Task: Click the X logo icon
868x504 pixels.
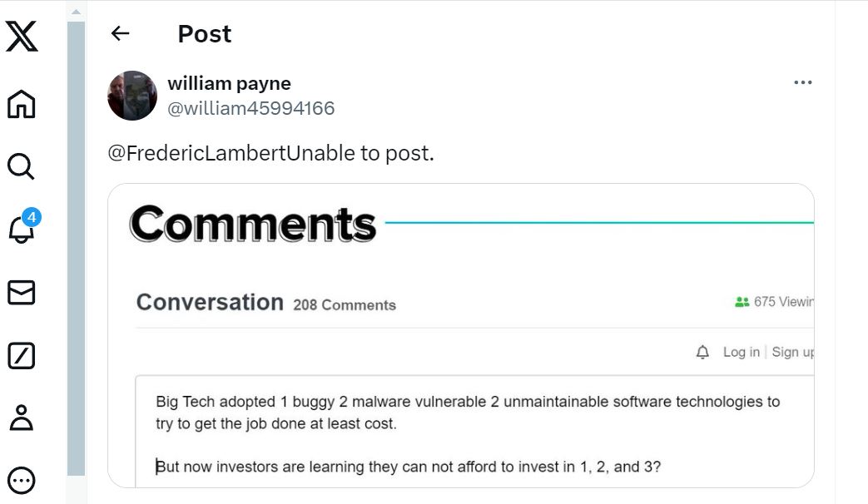Action: (x=22, y=37)
